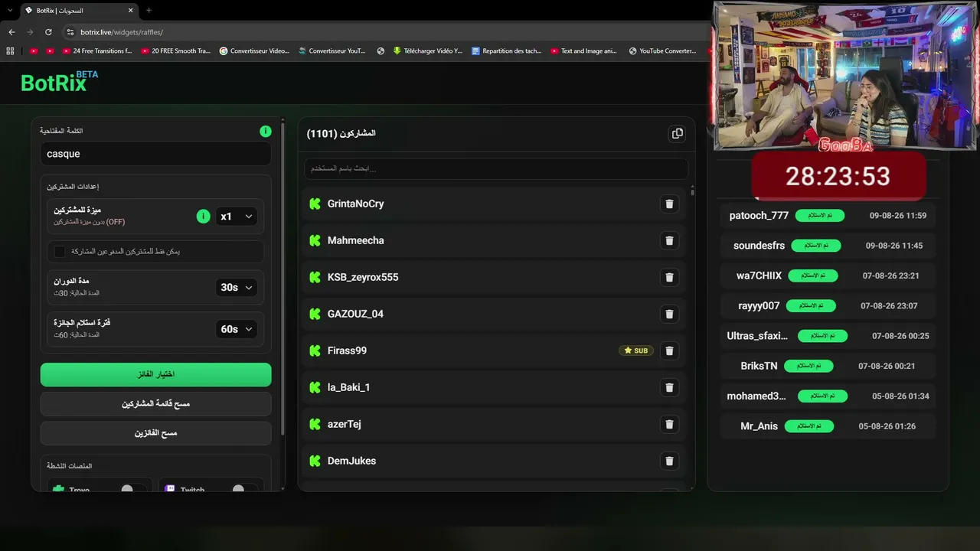The image size is (980, 551).
Task: Copy the participants list with the copy icon
Action: click(x=677, y=133)
